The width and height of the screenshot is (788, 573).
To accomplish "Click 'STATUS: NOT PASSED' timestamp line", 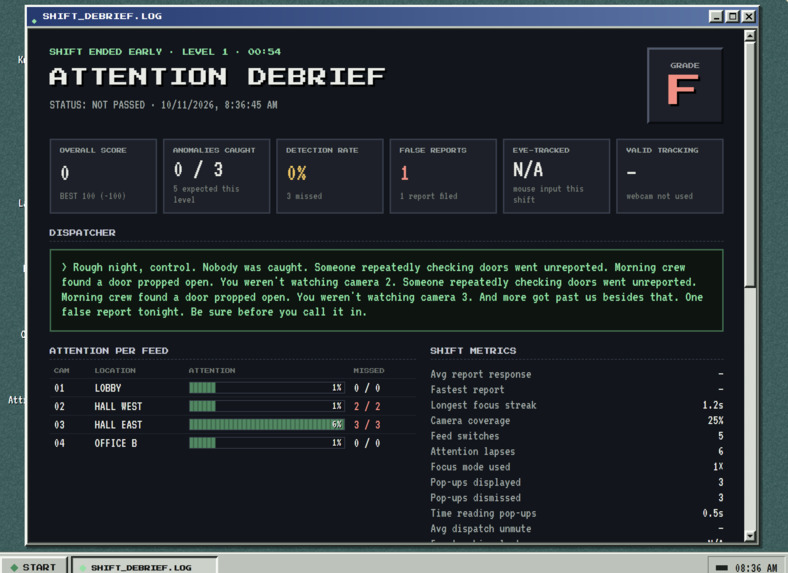I will (163, 105).
